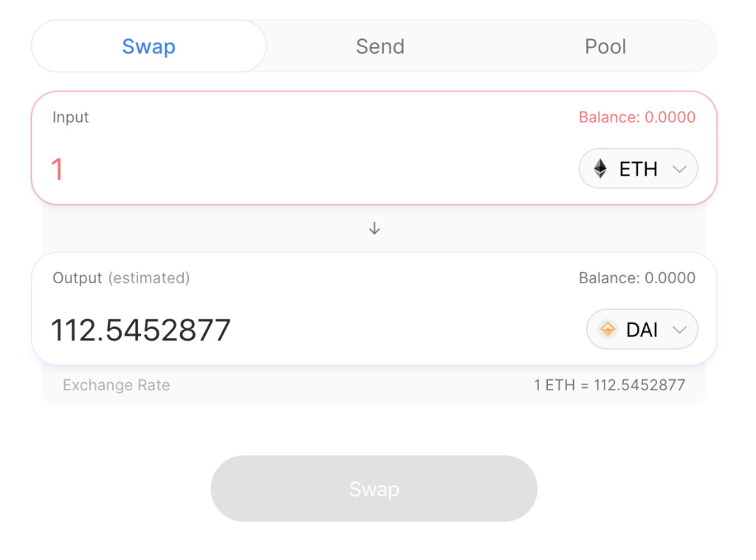Click the Ethereum logo icon

(x=602, y=168)
